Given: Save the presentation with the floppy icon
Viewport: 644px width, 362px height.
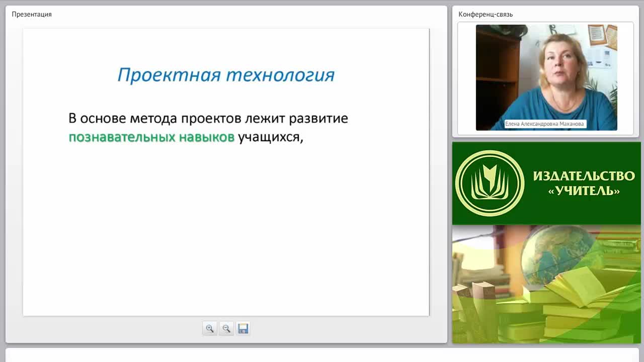Looking at the screenshot, I should coord(243,328).
